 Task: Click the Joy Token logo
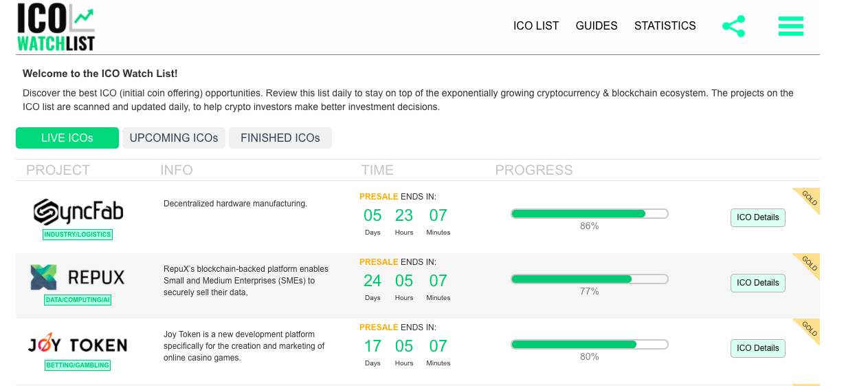coord(78,345)
